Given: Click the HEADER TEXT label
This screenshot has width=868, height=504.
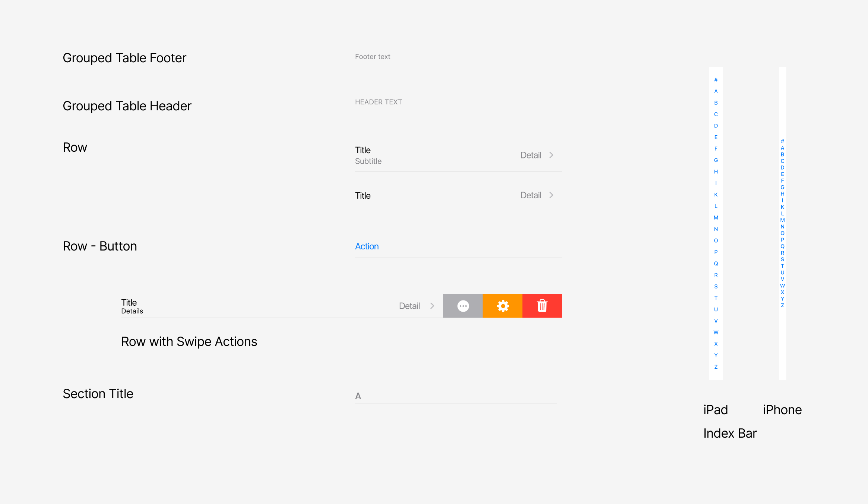Looking at the screenshot, I should pyautogui.click(x=378, y=102).
